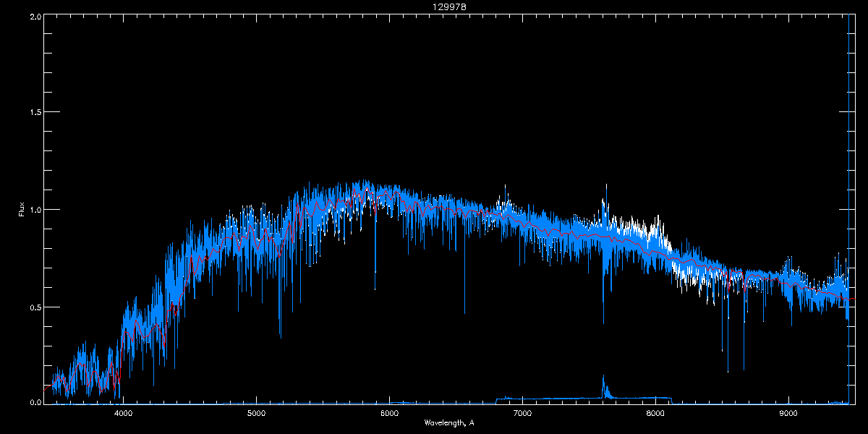Image resolution: width=868 pixels, height=434 pixels.
Task: Select the 4000 x-axis tick label
Action: click(x=123, y=414)
